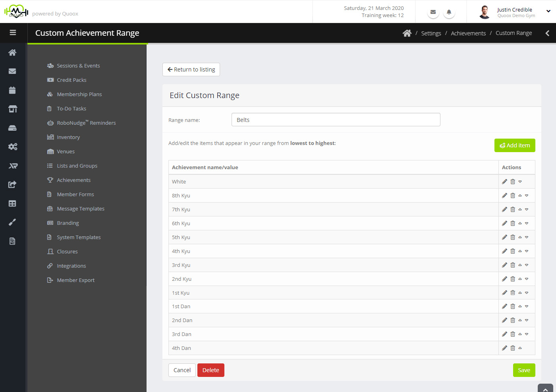This screenshot has height=392, width=556.
Task: Open Integrations settings
Action: pos(71,266)
